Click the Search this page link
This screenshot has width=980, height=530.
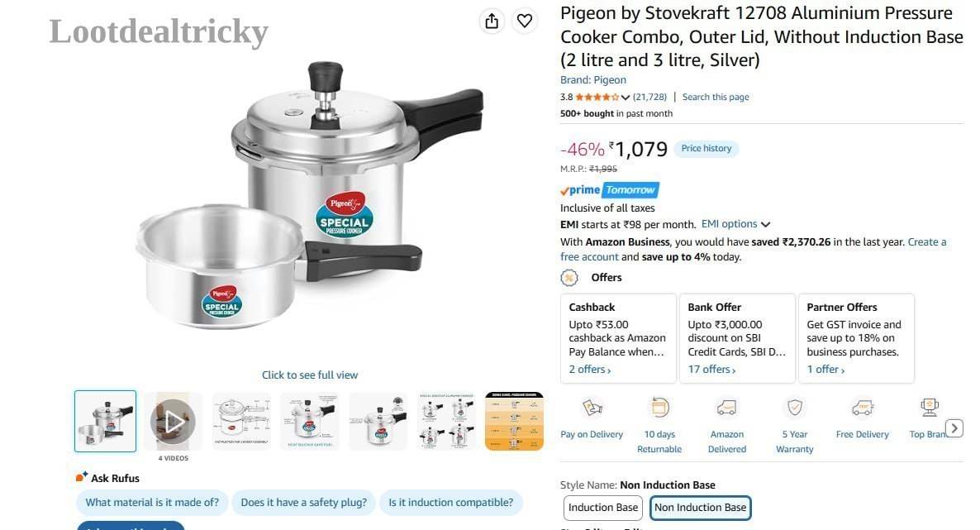coord(716,97)
